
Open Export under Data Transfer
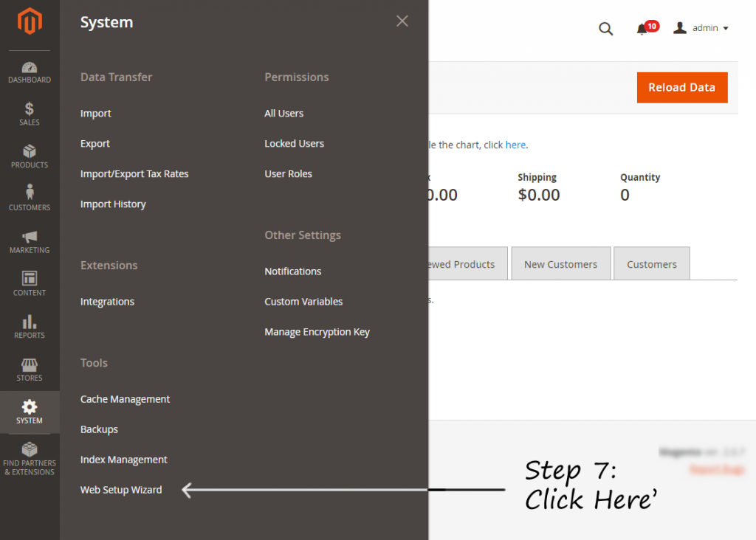[95, 144]
